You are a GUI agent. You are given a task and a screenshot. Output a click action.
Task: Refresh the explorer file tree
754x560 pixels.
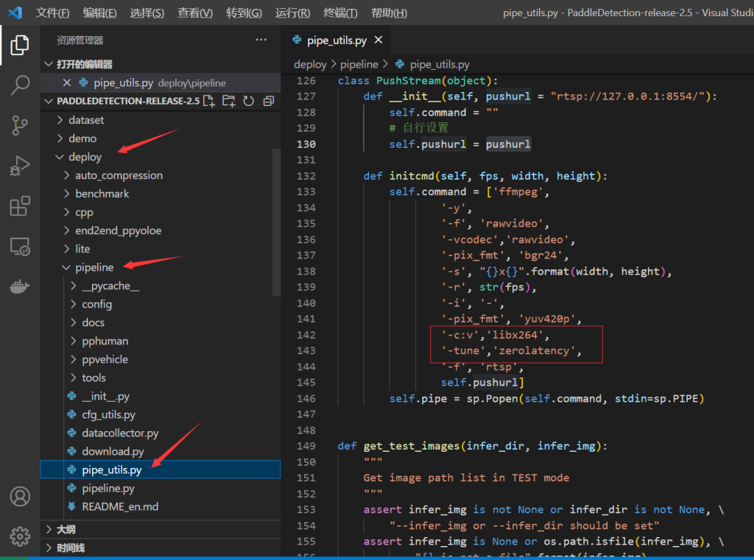tap(249, 101)
